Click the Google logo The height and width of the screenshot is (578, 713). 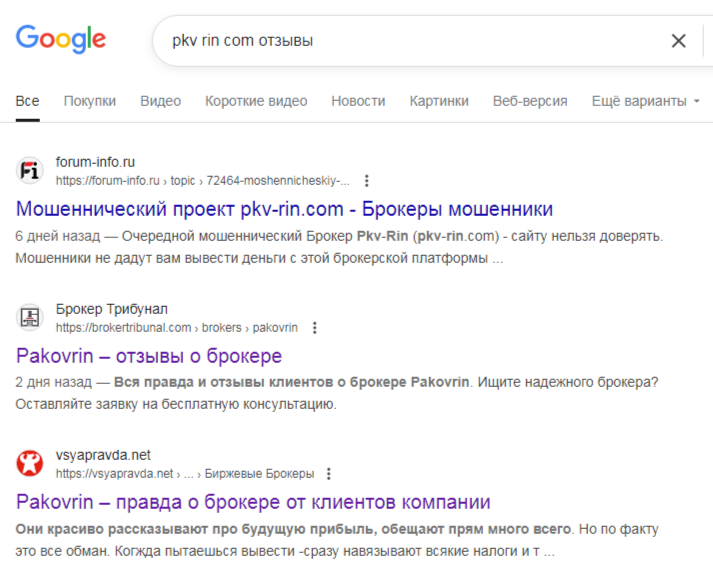(x=61, y=39)
